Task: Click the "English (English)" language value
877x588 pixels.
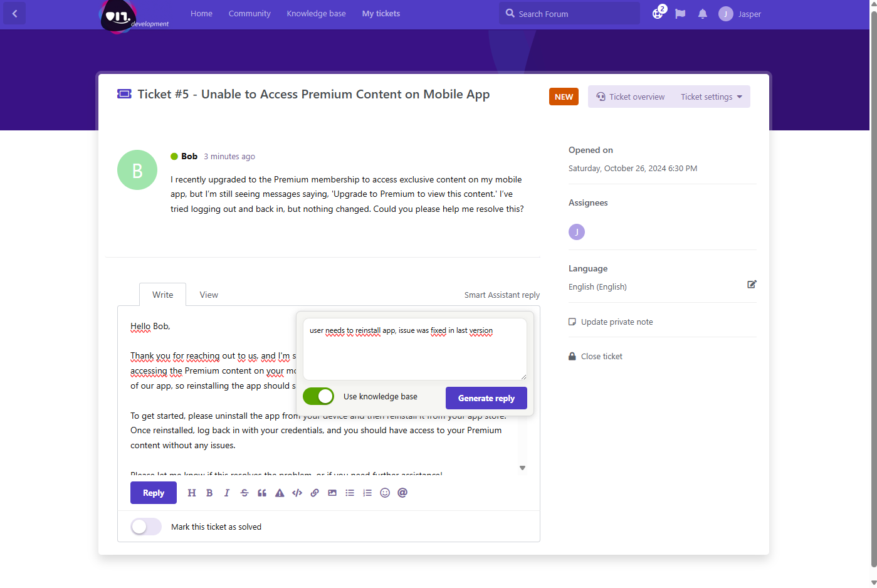Action: [597, 286]
